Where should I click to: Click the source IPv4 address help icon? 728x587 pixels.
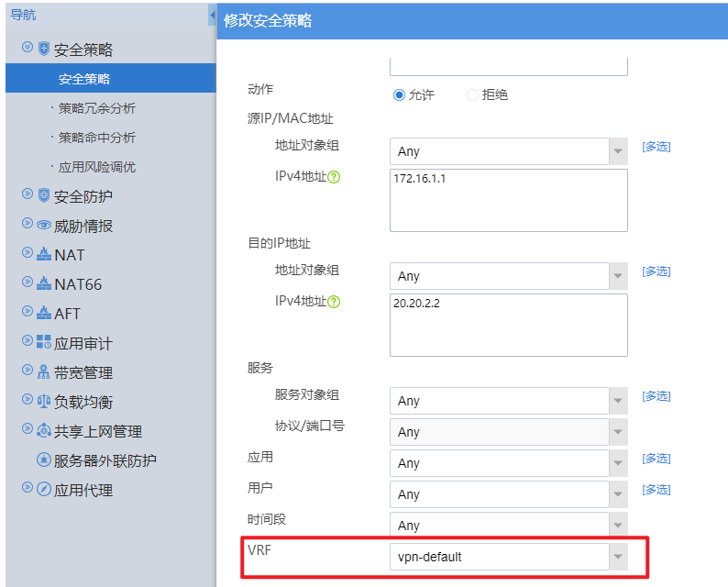[334, 177]
